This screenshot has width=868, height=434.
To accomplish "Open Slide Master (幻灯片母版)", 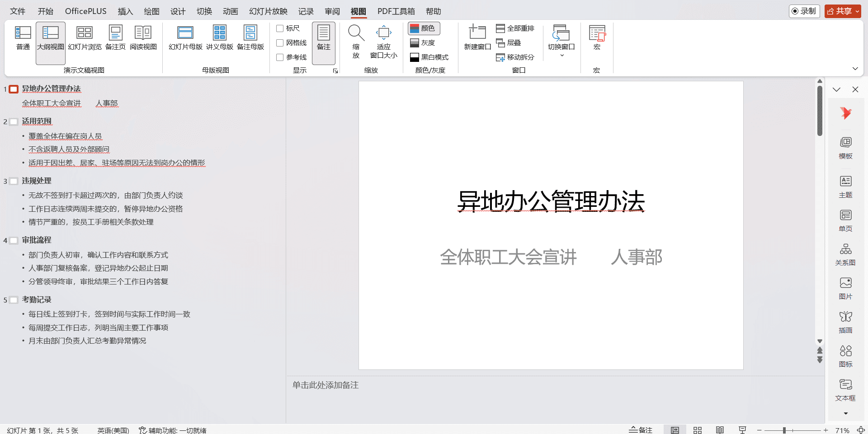I will click(x=185, y=38).
